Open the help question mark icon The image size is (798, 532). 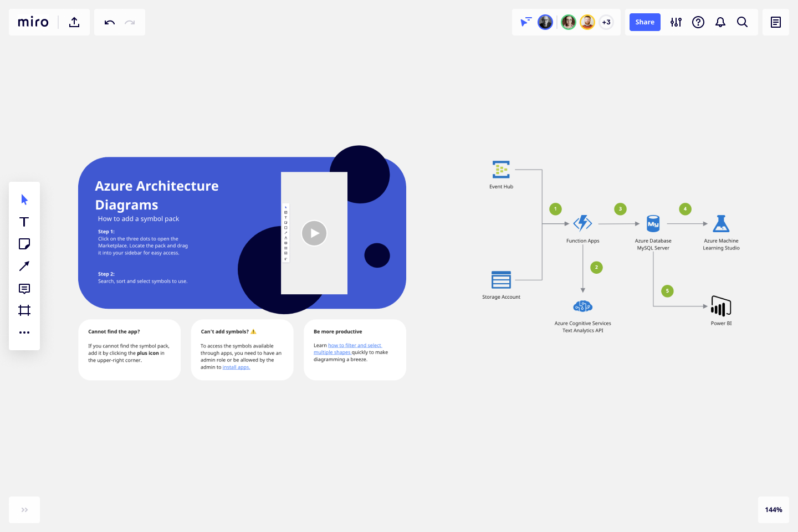698,22
